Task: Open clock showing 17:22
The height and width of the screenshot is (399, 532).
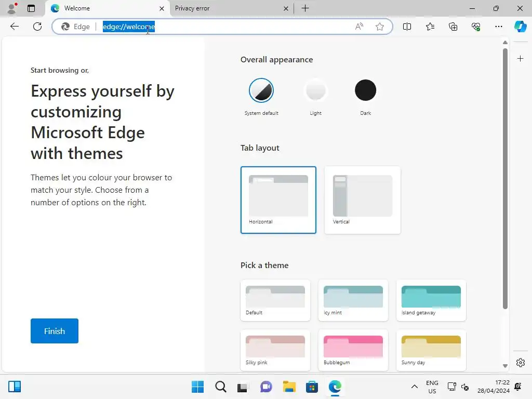Action: 494,387
